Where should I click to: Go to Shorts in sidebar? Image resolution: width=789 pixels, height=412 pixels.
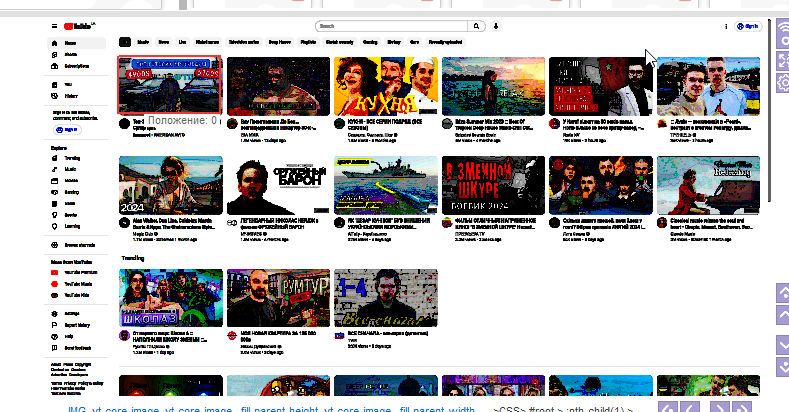[69, 55]
